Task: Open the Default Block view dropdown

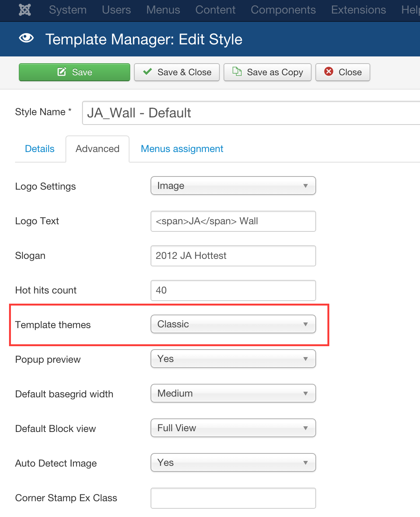Action: pos(233,428)
